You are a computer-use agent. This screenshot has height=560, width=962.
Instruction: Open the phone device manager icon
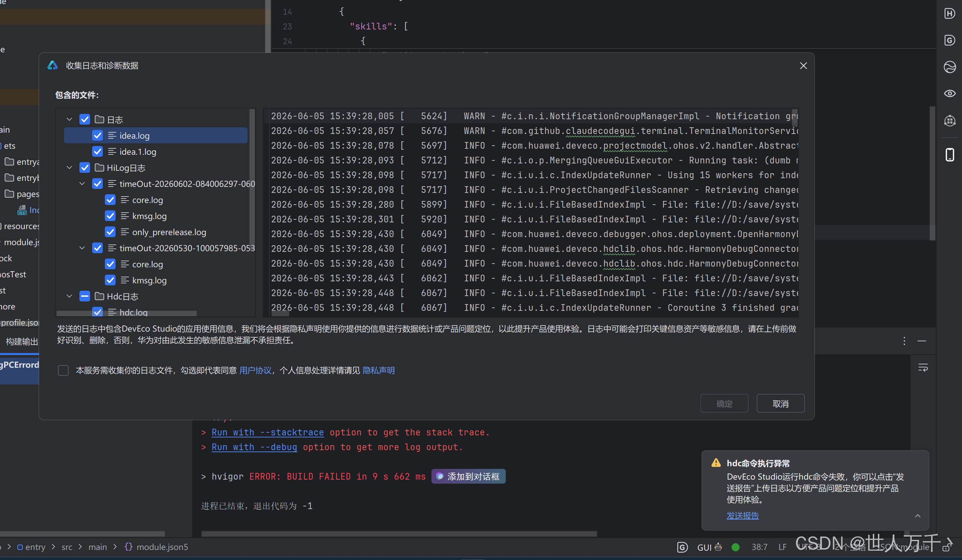point(949,155)
